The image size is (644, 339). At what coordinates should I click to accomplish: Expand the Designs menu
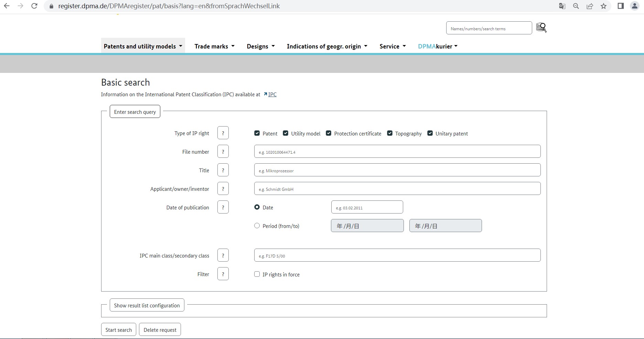tap(261, 46)
